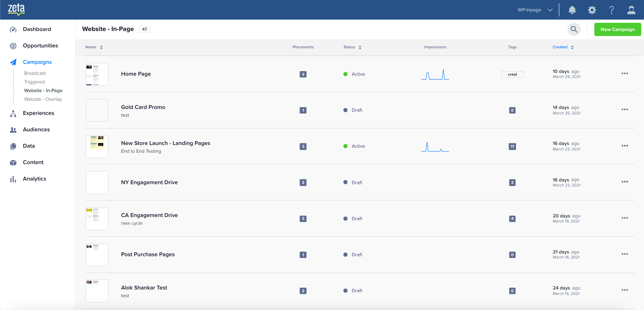644x310 pixels.
Task: Open settings gear in top bar
Action: click(592, 10)
